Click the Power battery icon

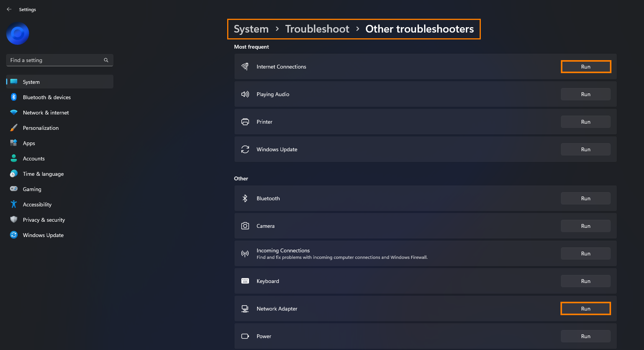coord(245,336)
